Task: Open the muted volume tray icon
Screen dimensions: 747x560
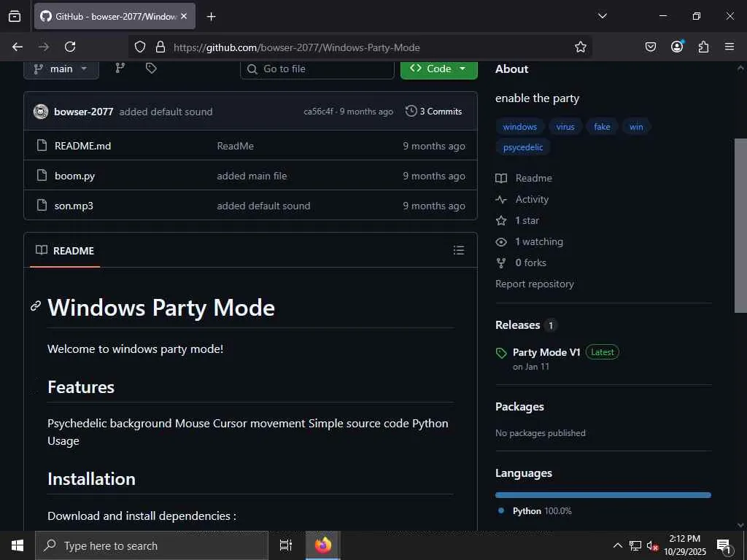Action: coord(652,545)
